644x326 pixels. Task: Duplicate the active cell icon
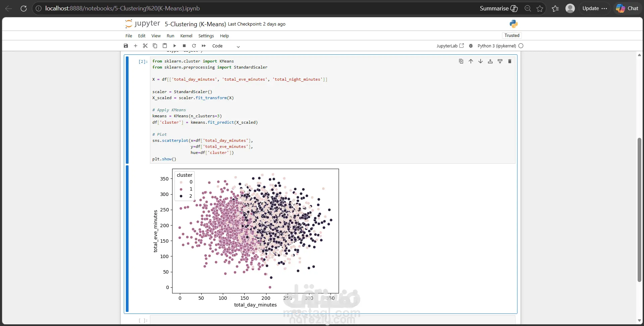pyautogui.click(x=461, y=61)
